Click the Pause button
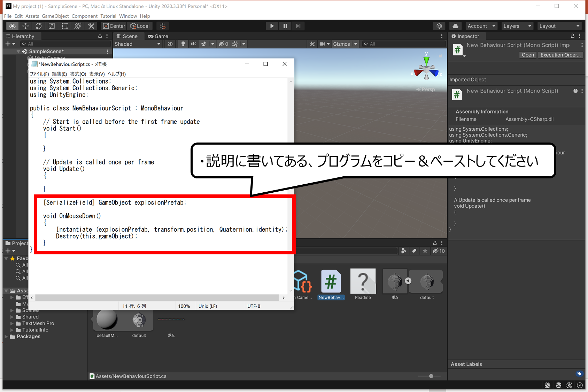The height and width of the screenshot is (392, 588). [285, 26]
